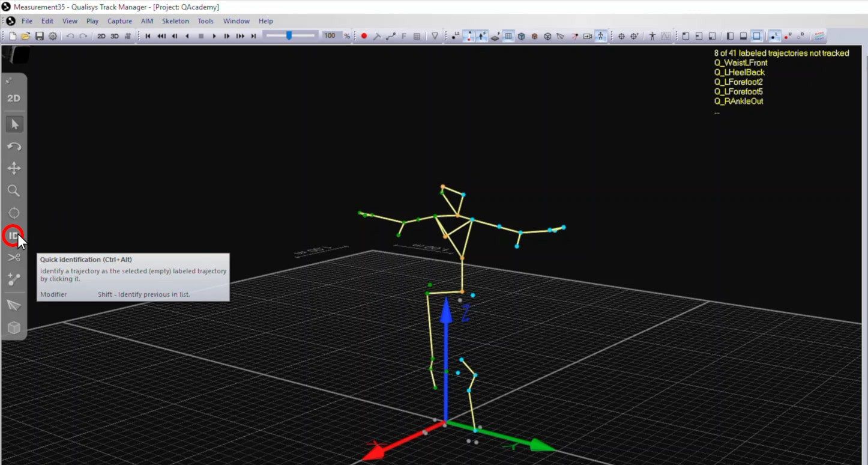Viewport: 868px width, 465px height.
Task: Toggle the orange bounding box icon
Action: [x=535, y=36]
